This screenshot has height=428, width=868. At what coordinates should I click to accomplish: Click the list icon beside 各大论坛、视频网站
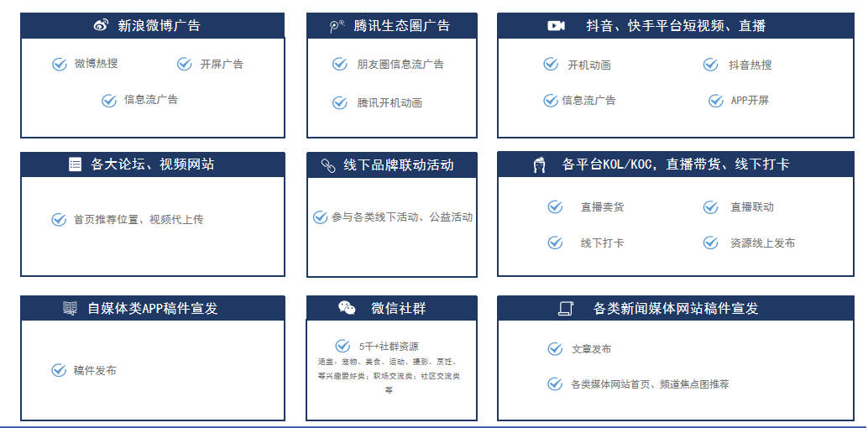tap(75, 164)
